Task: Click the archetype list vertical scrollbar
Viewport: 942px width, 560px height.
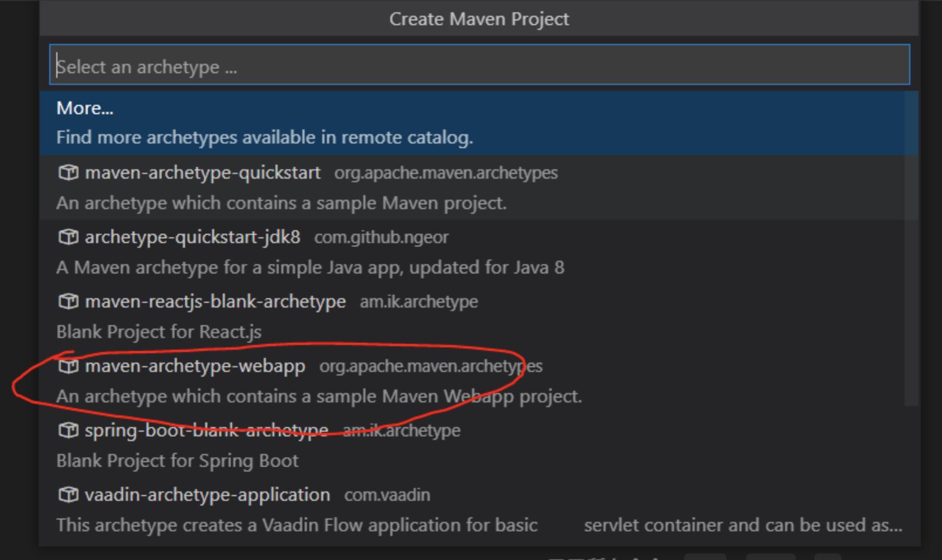Action: [x=911, y=249]
